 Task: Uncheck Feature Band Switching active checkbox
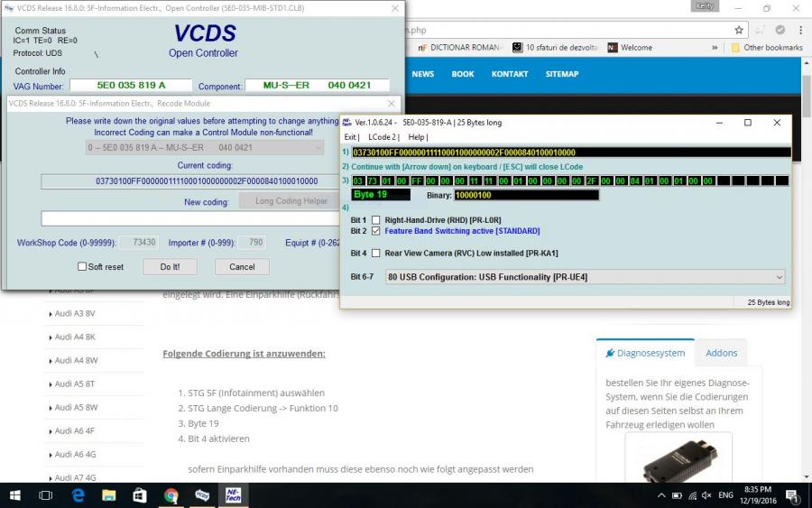(375, 231)
